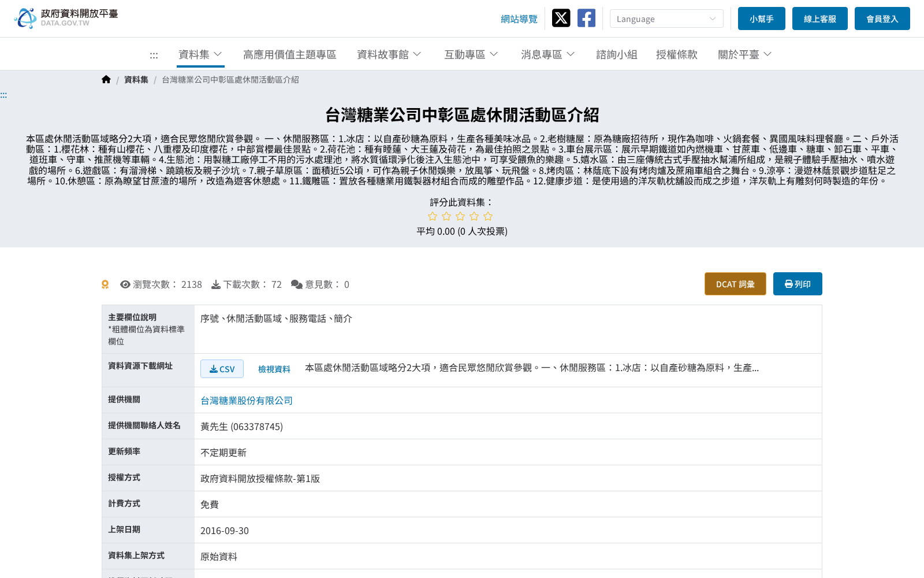Rate dataset with the second star
Viewport: 924px width, 578px height.
pos(446,216)
